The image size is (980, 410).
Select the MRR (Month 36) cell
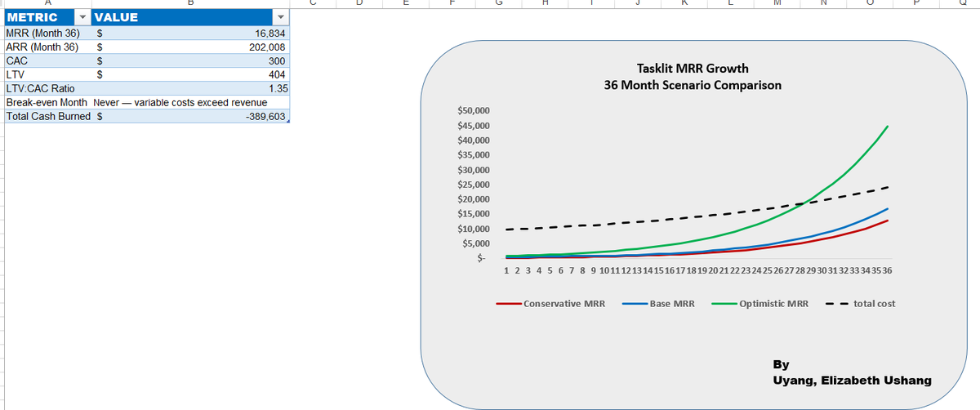(47, 33)
